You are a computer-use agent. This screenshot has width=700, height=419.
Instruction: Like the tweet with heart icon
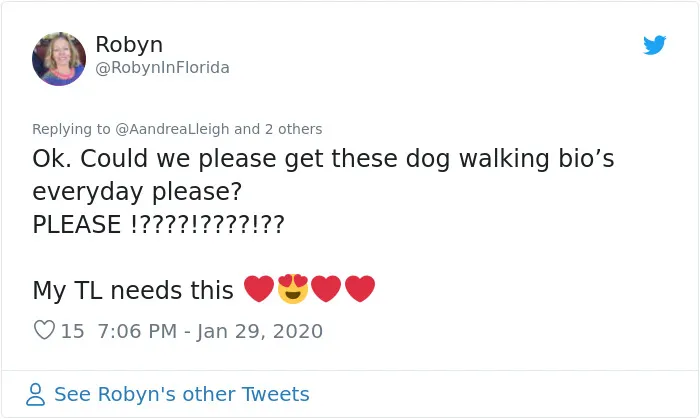tap(44, 330)
